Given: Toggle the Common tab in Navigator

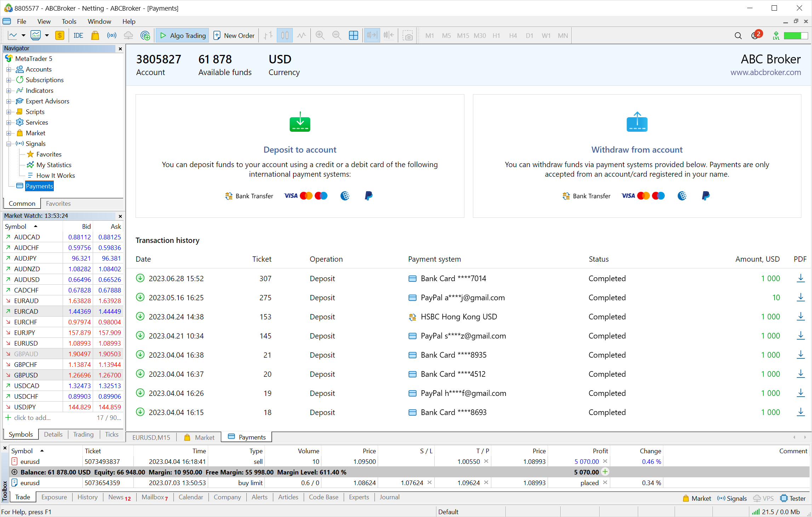Looking at the screenshot, I should coord(21,203).
